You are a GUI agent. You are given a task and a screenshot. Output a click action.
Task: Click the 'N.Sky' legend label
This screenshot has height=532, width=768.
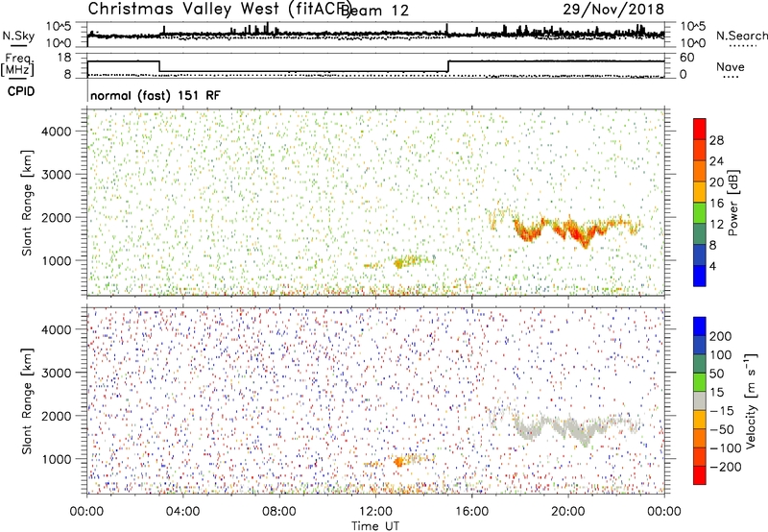point(18,36)
